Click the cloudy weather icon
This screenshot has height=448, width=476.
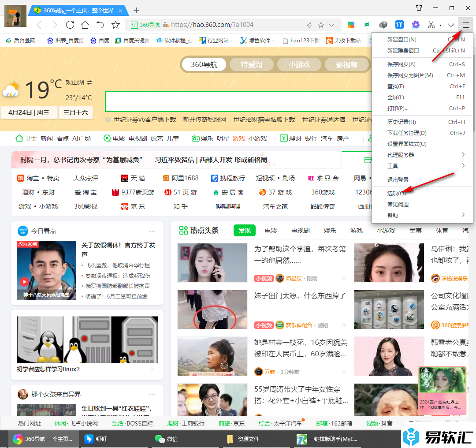(11, 90)
